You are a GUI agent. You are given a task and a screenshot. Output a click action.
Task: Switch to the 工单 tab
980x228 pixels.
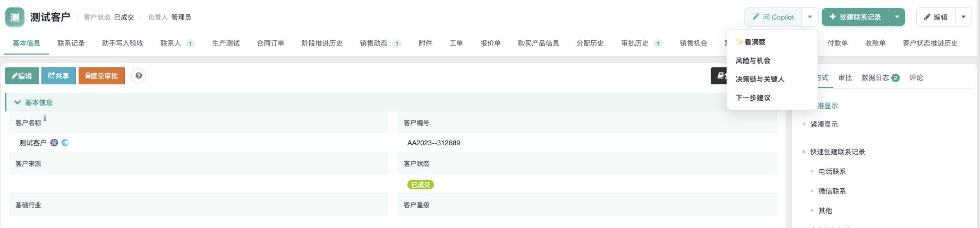tap(456, 43)
